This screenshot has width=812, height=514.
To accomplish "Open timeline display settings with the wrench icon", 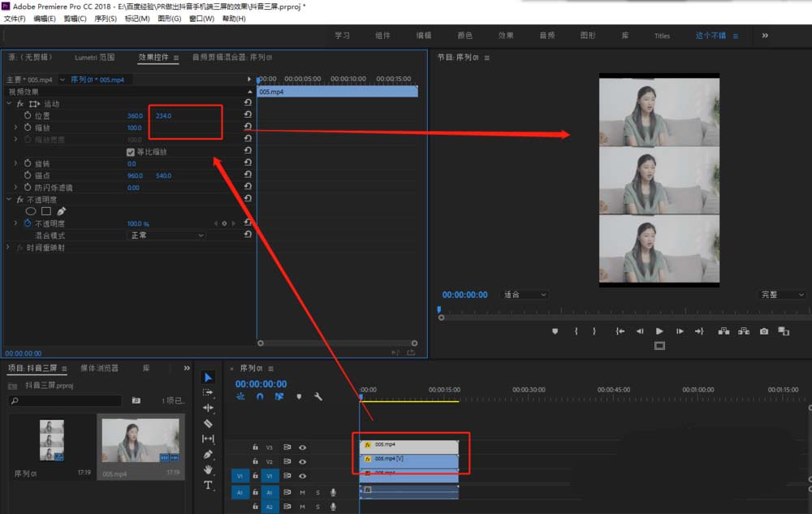I will click(318, 397).
